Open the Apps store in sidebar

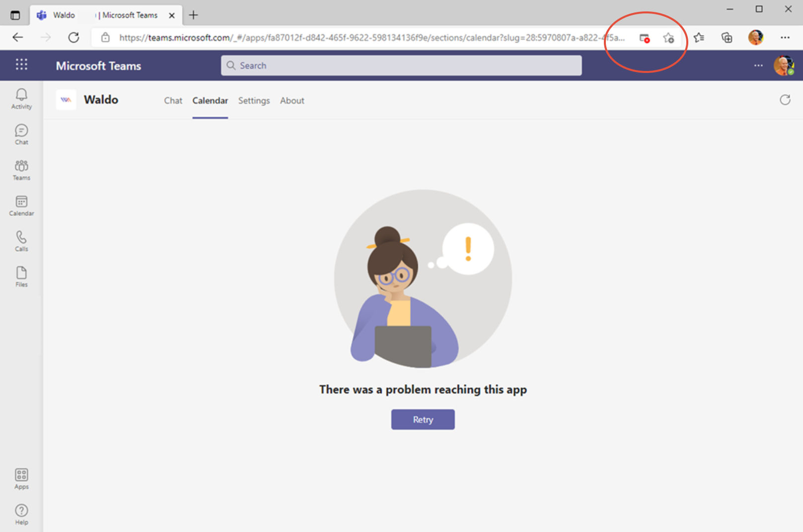tap(21, 479)
